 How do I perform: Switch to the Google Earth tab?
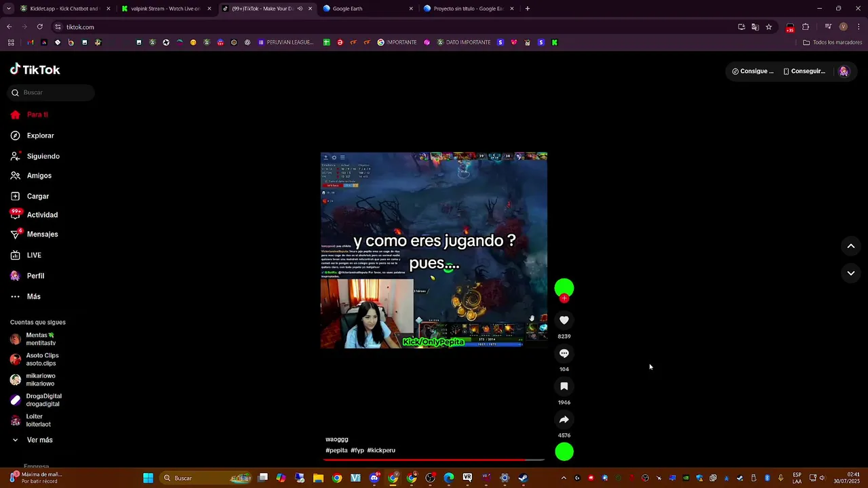pyautogui.click(x=366, y=9)
